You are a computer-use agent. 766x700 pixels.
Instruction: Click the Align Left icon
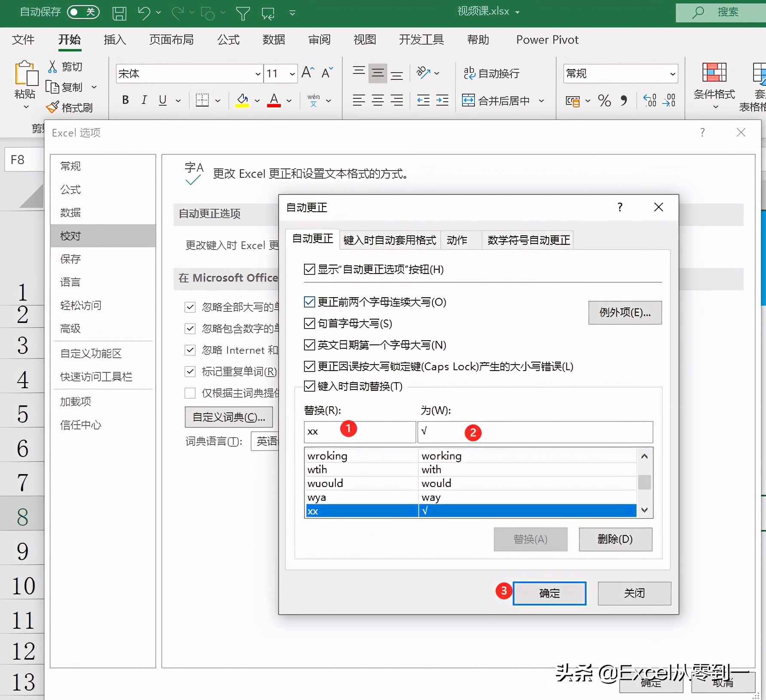coord(359,100)
